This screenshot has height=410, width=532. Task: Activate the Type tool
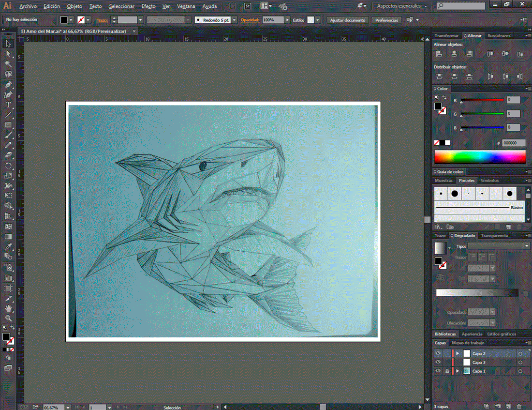tap(8, 105)
